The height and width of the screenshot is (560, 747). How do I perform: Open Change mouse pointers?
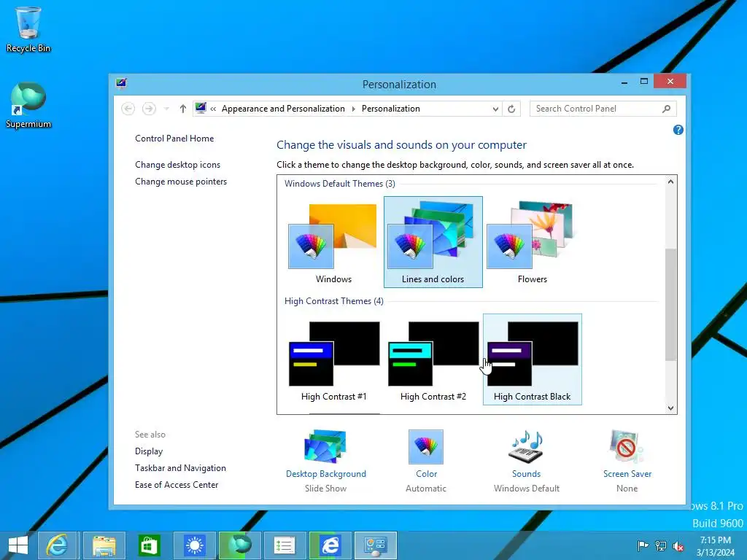[181, 182]
